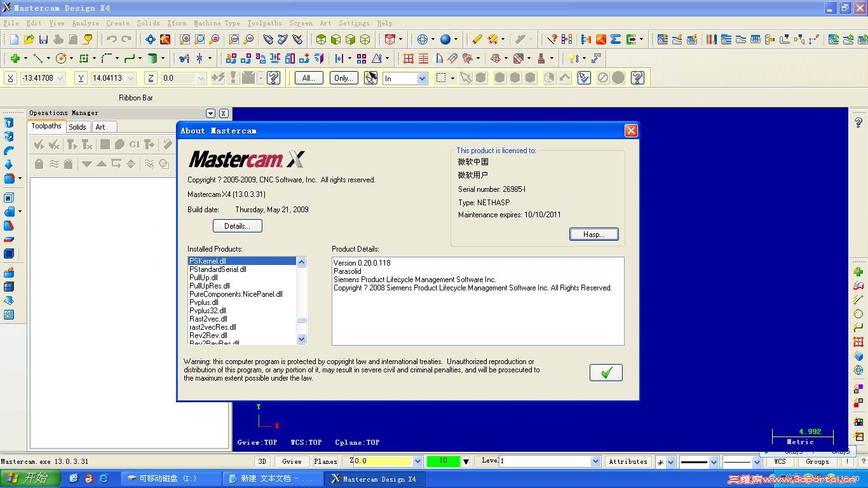The height and width of the screenshot is (488, 868).
Task: Open the green cylinder primitive dropdown arrow
Action: pos(163,58)
